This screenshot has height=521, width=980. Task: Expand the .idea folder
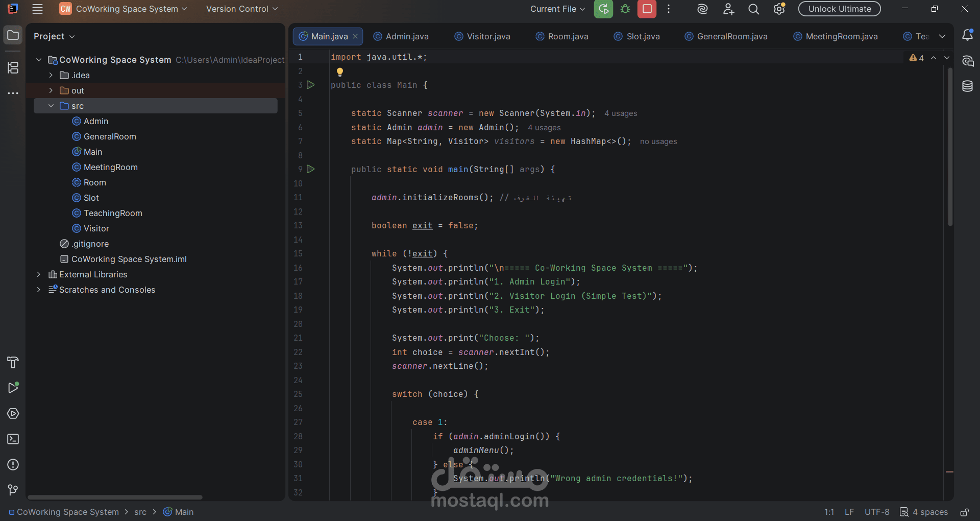51,75
